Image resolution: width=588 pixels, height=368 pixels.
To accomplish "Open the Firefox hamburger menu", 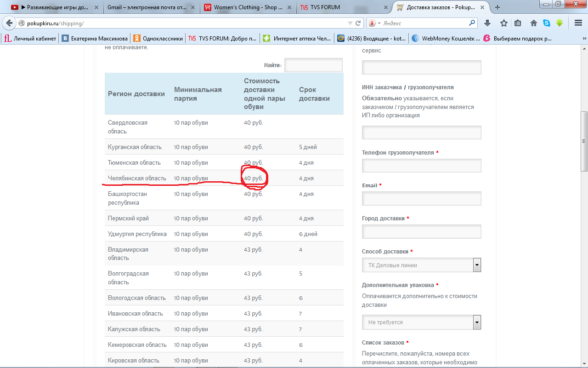I will click(x=578, y=23).
